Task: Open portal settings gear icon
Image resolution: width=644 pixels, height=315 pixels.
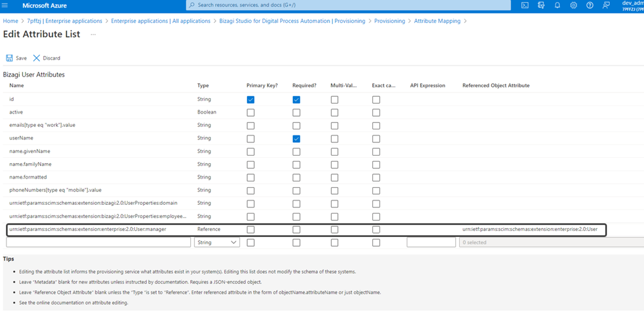Action: pos(573,5)
